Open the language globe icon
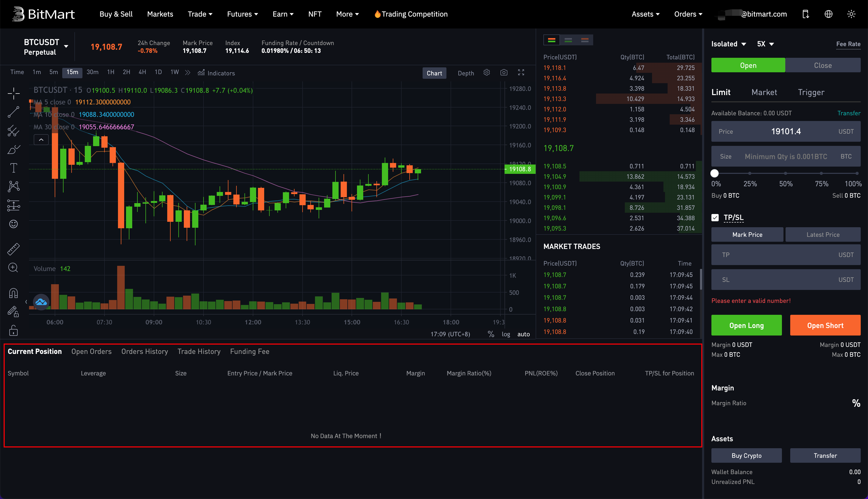 [828, 14]
